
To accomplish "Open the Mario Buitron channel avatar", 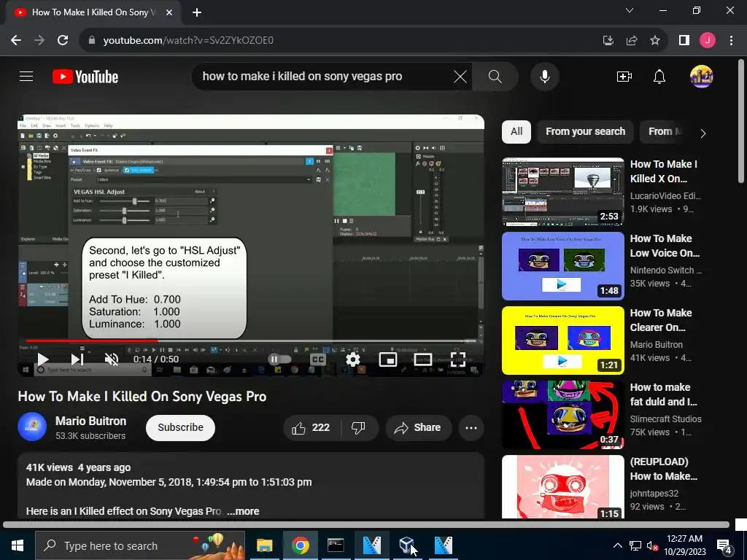I will point(32,427).
